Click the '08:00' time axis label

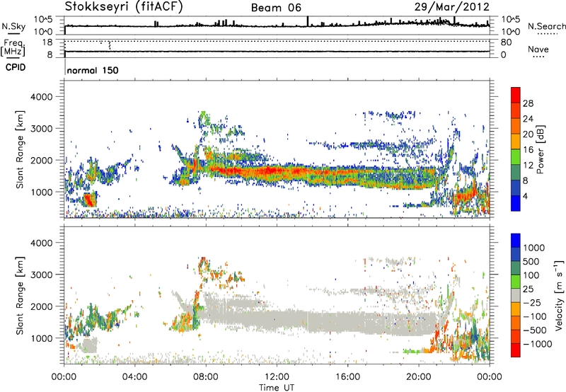pyautogui.click(x=206, y=377)
